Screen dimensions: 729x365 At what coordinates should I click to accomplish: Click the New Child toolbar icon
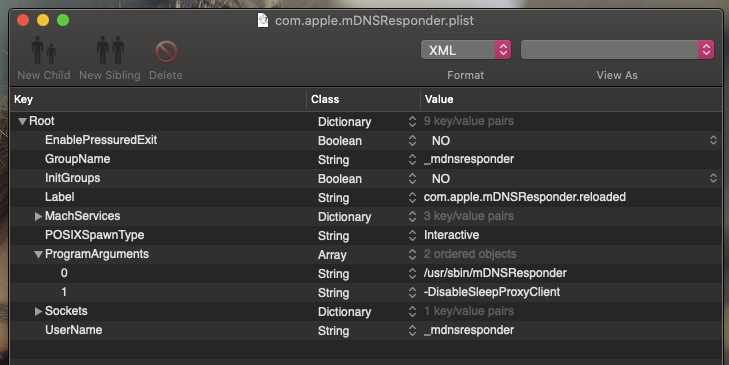coord(44,51)
